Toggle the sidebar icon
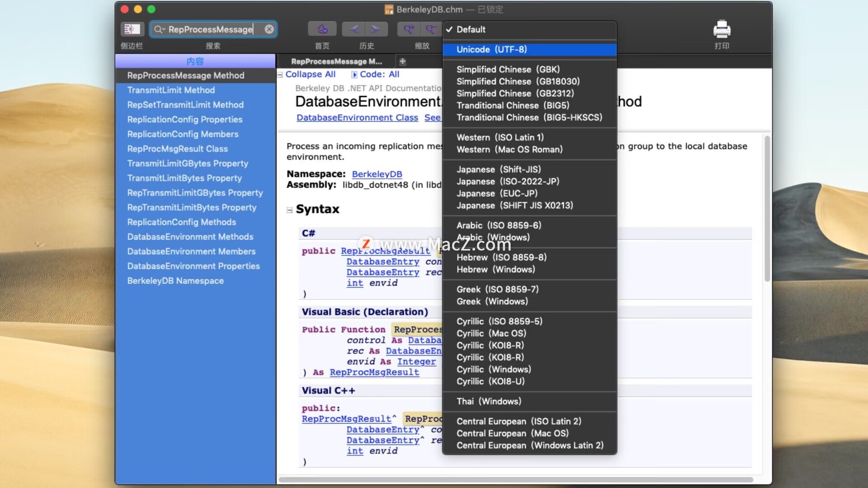 click(132, 29)
